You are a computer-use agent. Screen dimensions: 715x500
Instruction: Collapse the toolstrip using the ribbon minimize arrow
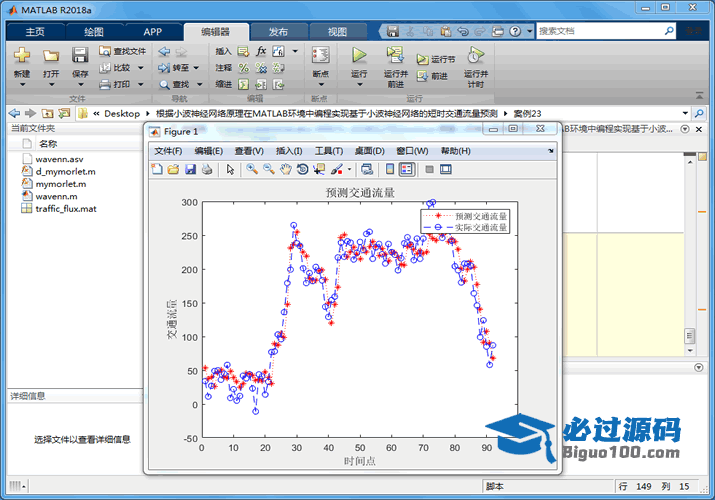click(x=699, y=95)
